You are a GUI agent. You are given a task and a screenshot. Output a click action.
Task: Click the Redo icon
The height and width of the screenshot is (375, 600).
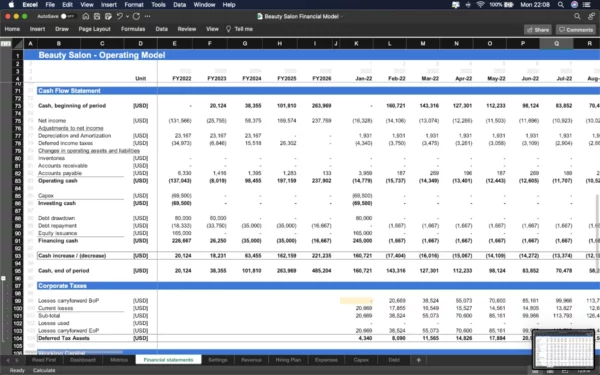136,16
